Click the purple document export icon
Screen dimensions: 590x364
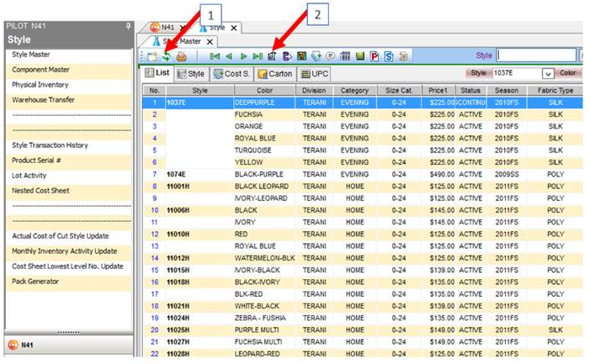pyautogui.click(x=287, y=56)
